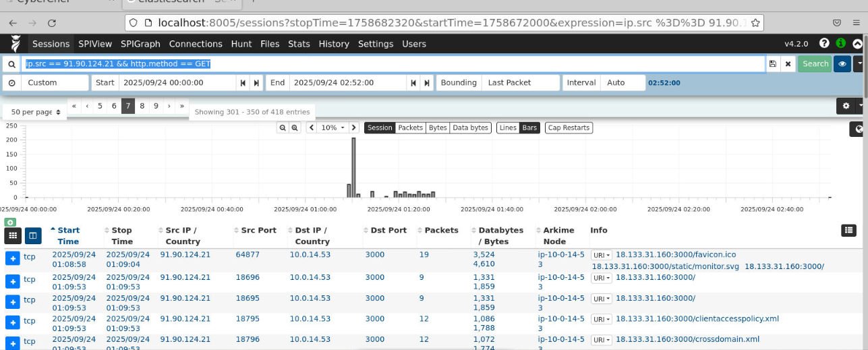This screenshot has height=350, width=868.
Task: Clear the search expression with the X icon
Action: point(788,64)
